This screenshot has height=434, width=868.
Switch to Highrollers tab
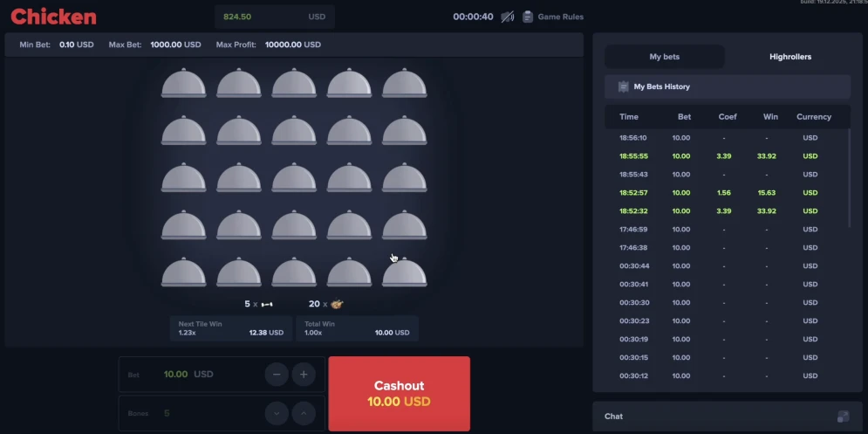[x=790, y=57]
